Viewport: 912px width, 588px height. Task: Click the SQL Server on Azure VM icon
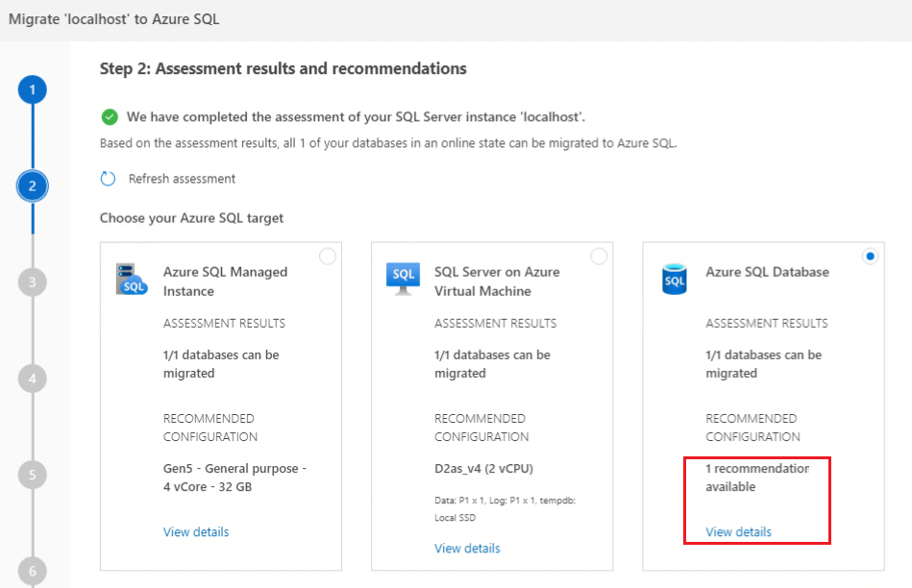click(x=404, y=277)
